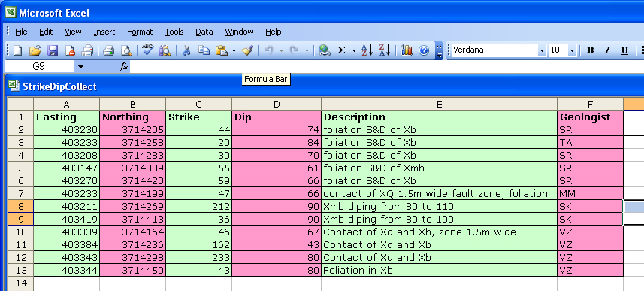Sort ascending A to Z
Screen dimensions: 644x291
pos(367,50)
